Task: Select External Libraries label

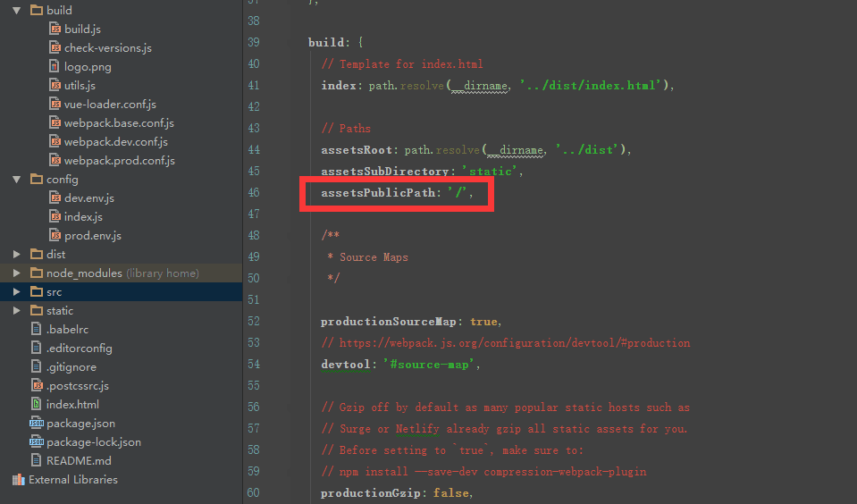Action: (73, 479)
